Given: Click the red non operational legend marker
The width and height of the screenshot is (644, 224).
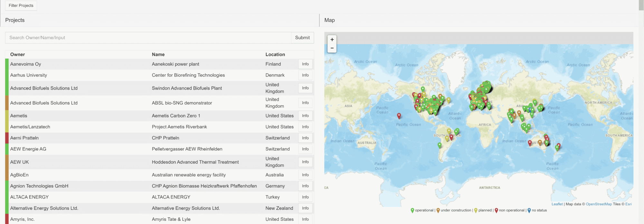Looking at the screenshot, I should coord(496,211).
